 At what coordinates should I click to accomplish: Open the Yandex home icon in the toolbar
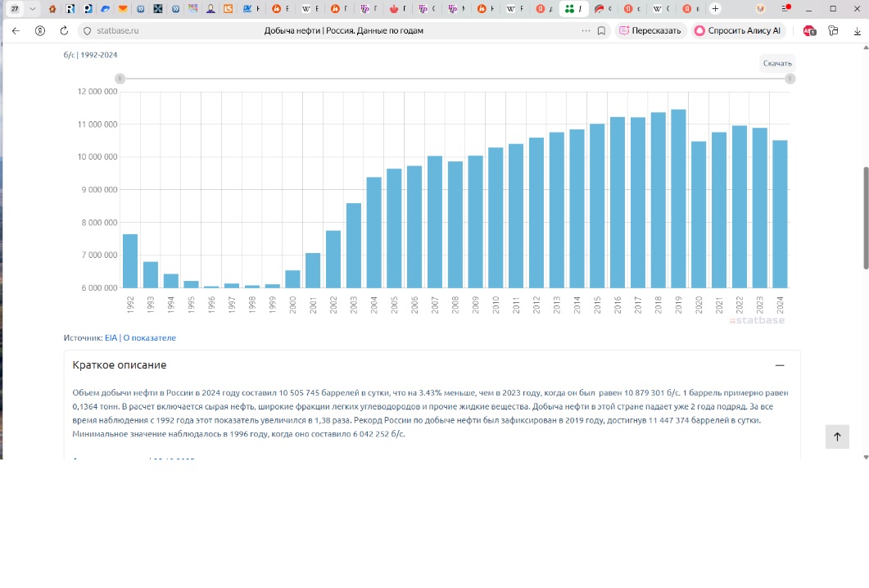40,30
